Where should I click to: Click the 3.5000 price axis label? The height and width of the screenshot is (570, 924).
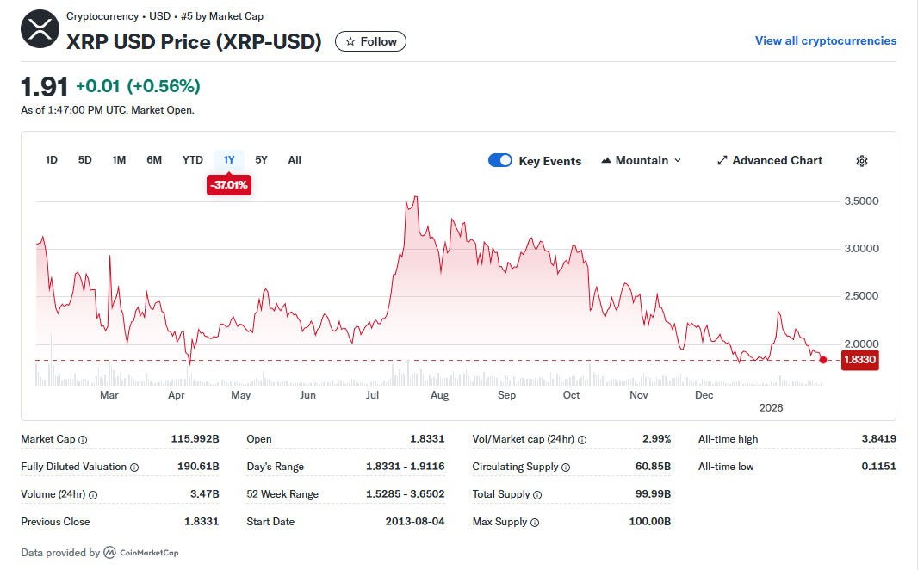861,201
